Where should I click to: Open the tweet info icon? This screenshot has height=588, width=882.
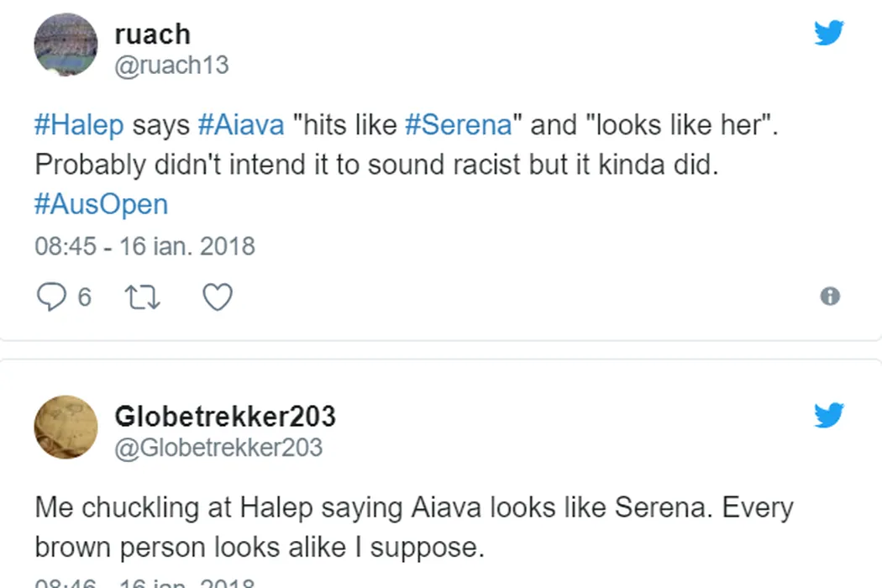click(x=830, y=297)
